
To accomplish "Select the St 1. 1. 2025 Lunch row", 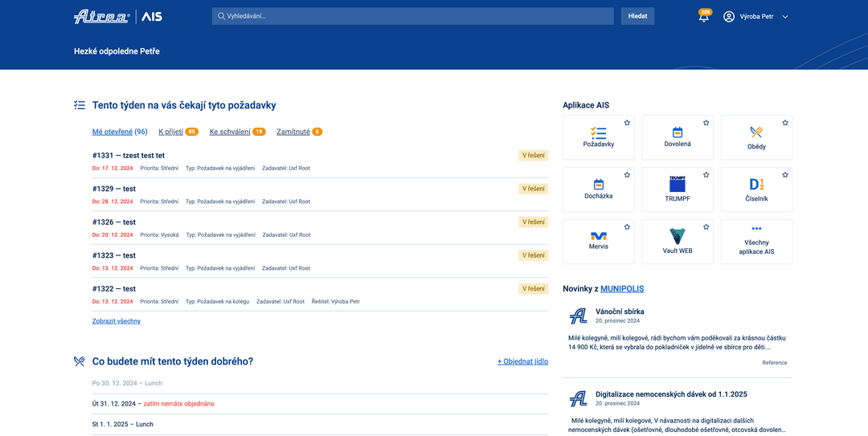I will [x=320, y=425].
